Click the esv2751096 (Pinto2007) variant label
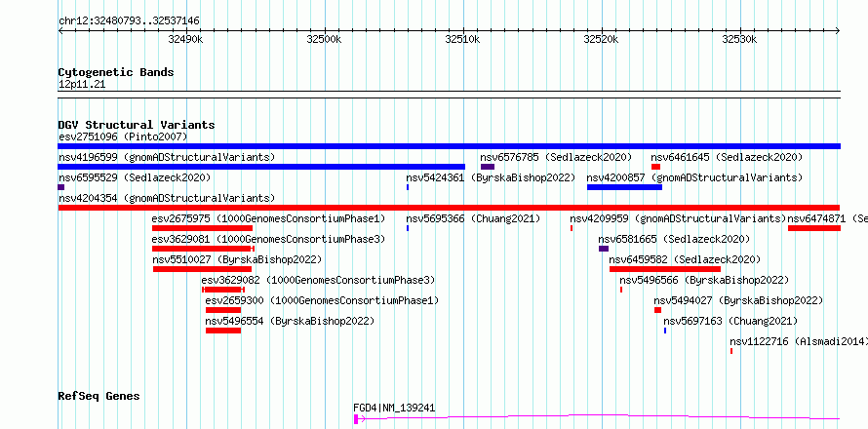Screen dimensions: 868x429 point(123,136)
